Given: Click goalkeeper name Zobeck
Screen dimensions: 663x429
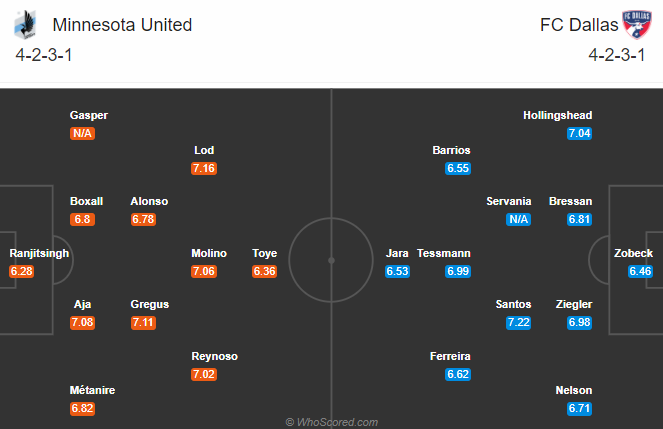Looking at the screenshot, I should (x=633, y=253).
